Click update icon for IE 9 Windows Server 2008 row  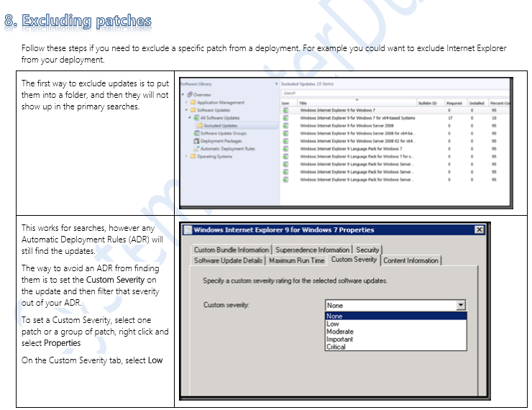[285, 126]
